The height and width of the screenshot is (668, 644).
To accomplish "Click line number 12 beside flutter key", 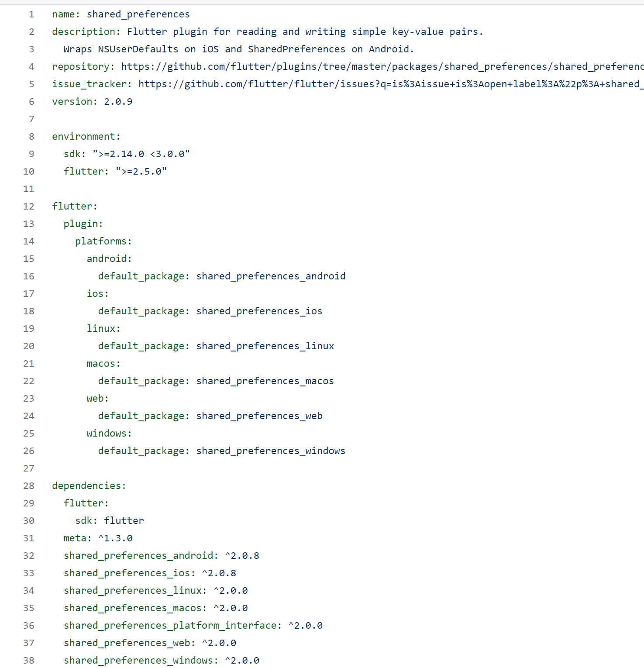I will pos(29,207).
